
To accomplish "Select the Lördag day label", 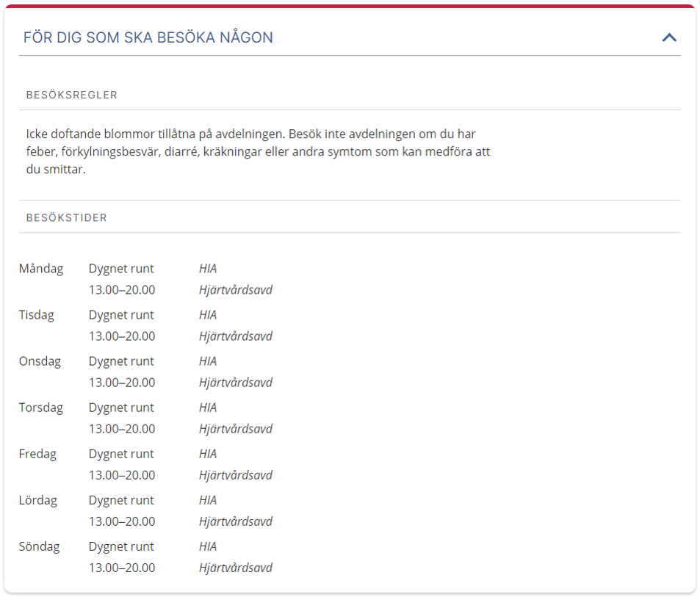I will coord(38,501).
